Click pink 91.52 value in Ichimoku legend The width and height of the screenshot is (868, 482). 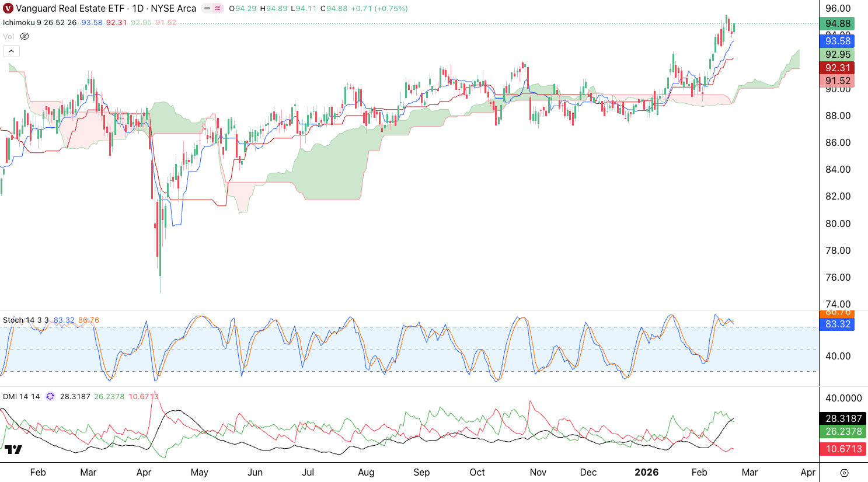(166, 22)
